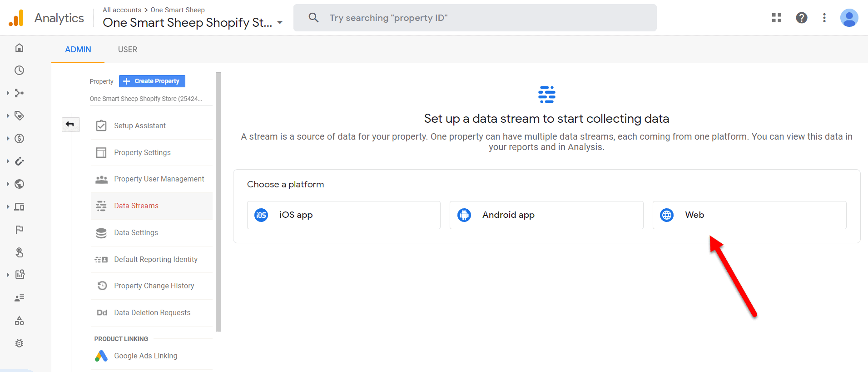
Task: Open the DebugView bug icon
Action: click(19, 343)
